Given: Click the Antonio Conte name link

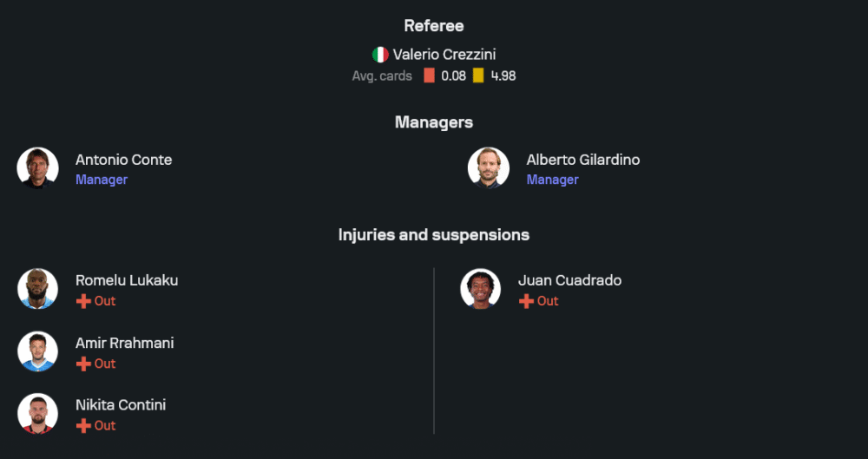Looking at the screenshot, I should (124, 160).
